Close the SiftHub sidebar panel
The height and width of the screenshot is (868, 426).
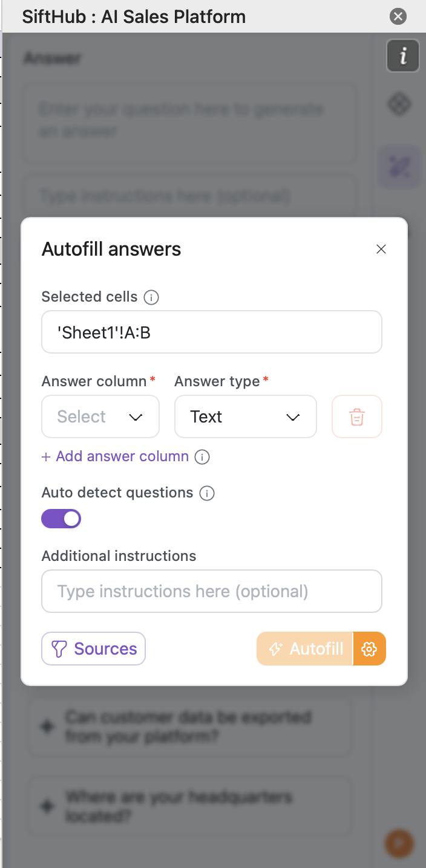pyautogui.click(x=398, y=16)
